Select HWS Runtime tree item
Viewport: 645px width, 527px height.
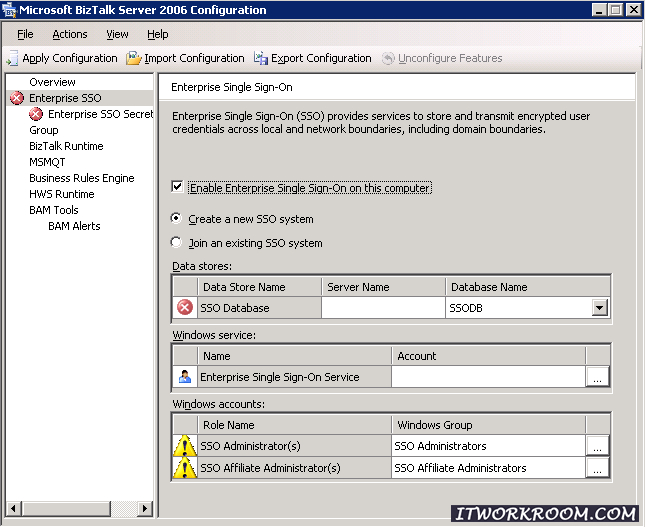pyautogui.click(x=62, y=194)
